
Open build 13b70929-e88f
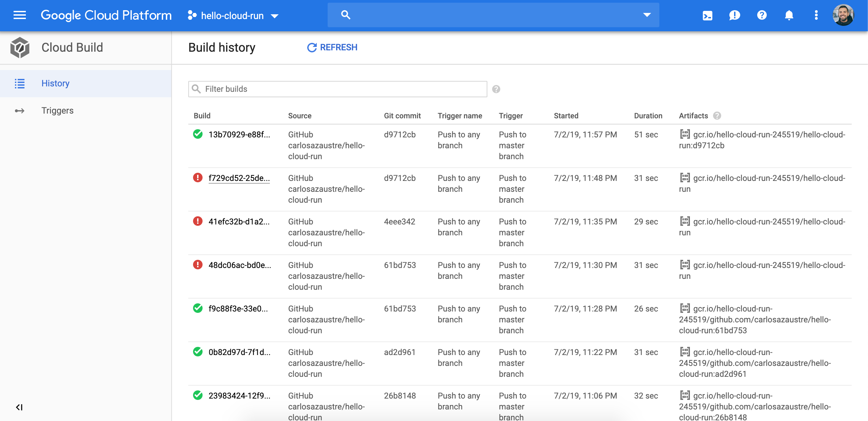tap(239, 135)
